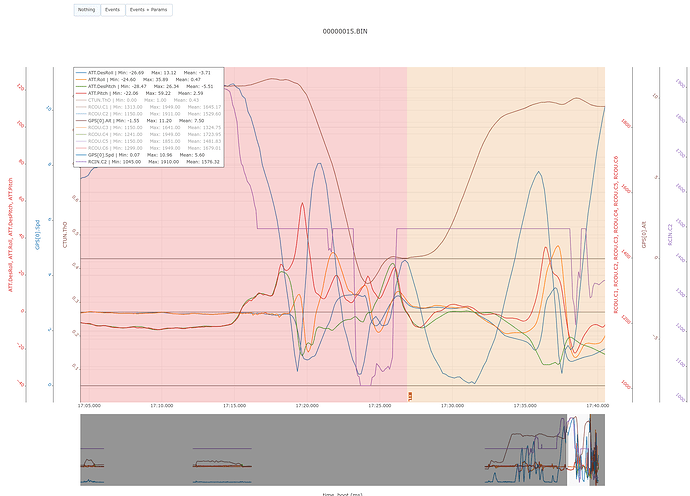Click the 17:40.000 time tick label
690x496 pixels.
pyautogui.click(x=597, y=406)
